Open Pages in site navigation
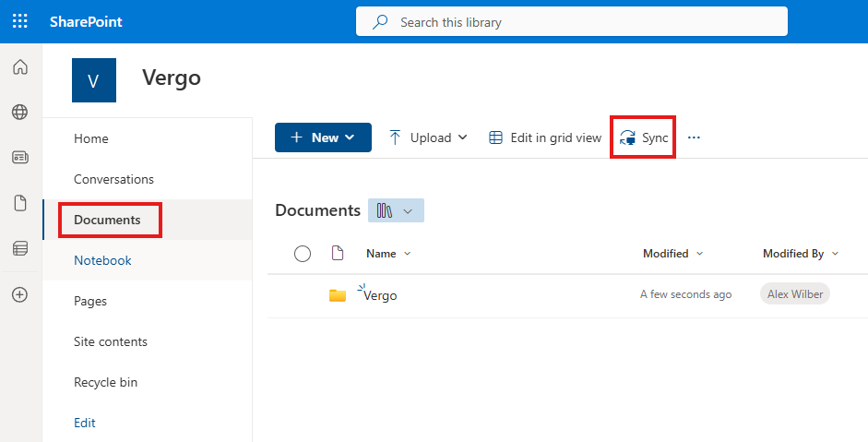The width and height of the screenshot is (868, 442). [90, 301]
